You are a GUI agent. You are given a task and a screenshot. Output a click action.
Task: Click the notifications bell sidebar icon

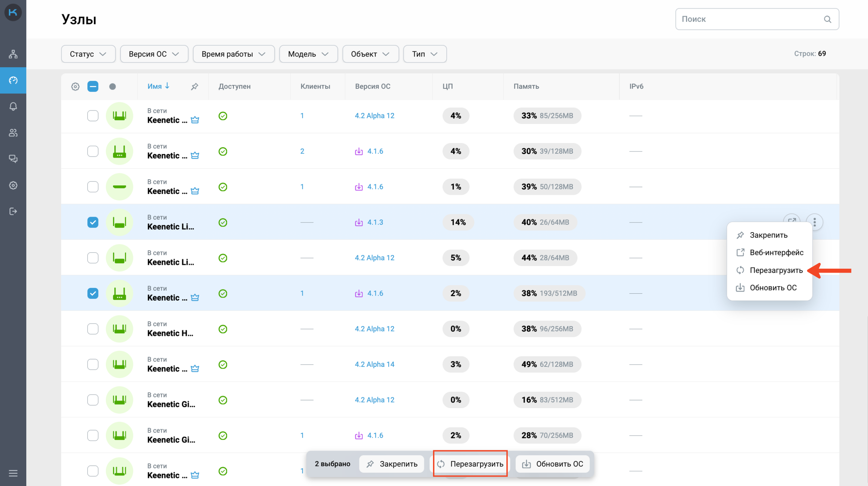point(13,106)
